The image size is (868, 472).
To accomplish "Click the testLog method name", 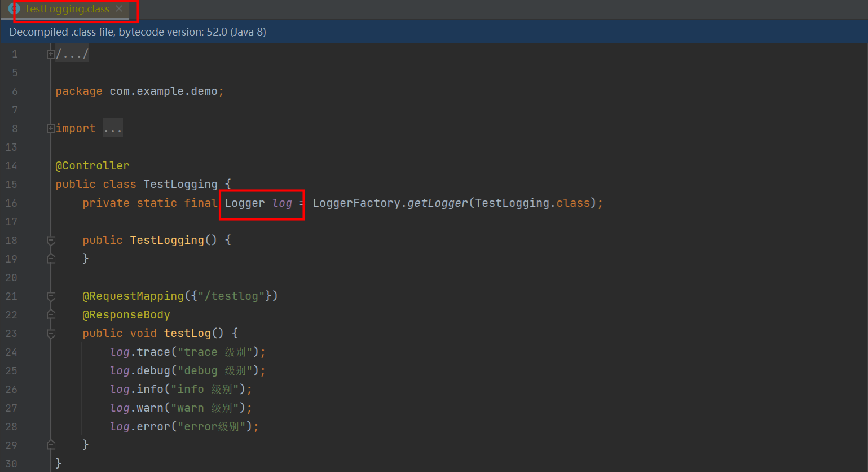I will pos(187,334).
